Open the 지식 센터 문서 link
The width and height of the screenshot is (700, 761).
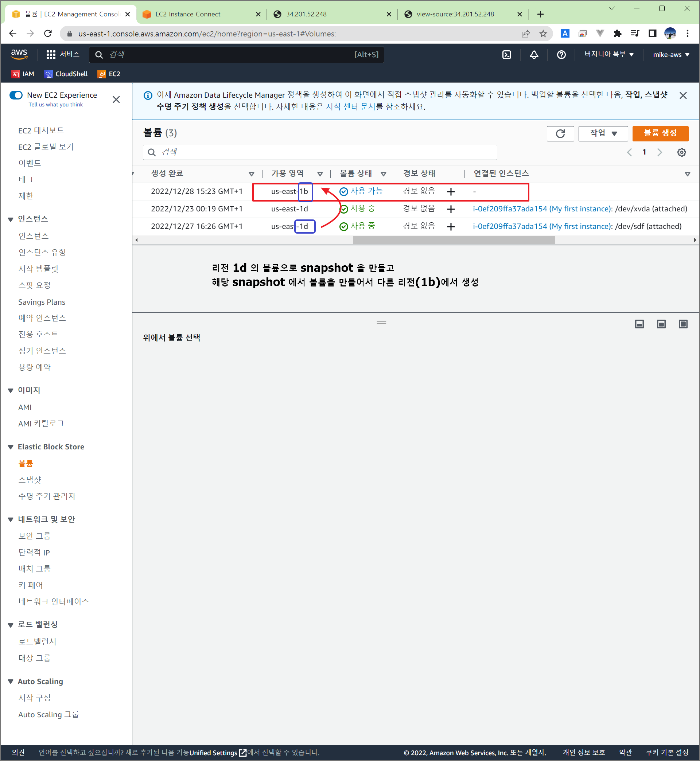coord(350,107)
